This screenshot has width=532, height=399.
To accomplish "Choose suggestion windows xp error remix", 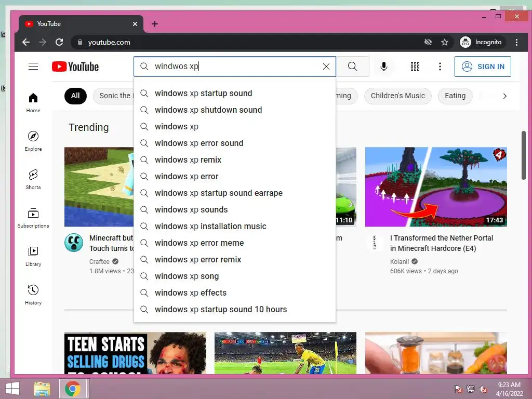I will click(235, 260).
